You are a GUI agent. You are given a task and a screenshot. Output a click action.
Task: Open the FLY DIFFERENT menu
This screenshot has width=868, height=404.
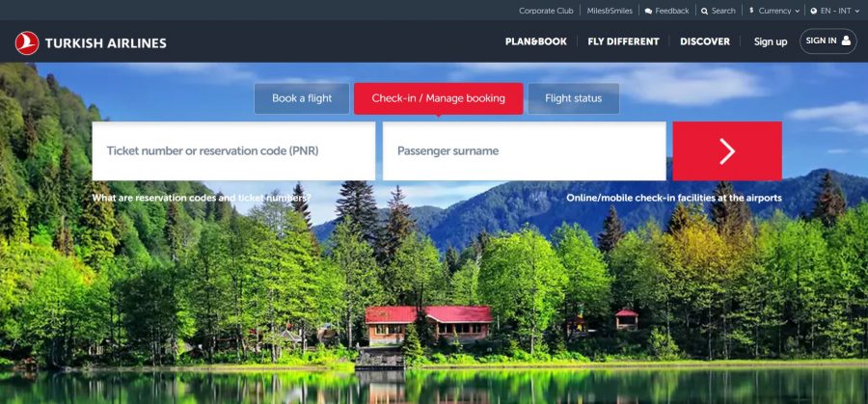coord(623,41)
